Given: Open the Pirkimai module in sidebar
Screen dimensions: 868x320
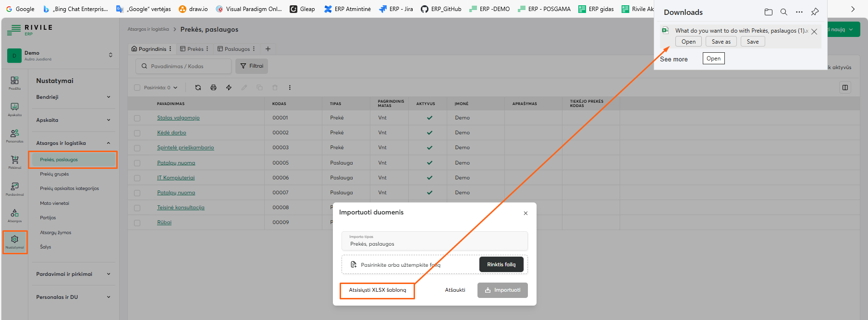Looking at the screenshot, I should [15, 162].
